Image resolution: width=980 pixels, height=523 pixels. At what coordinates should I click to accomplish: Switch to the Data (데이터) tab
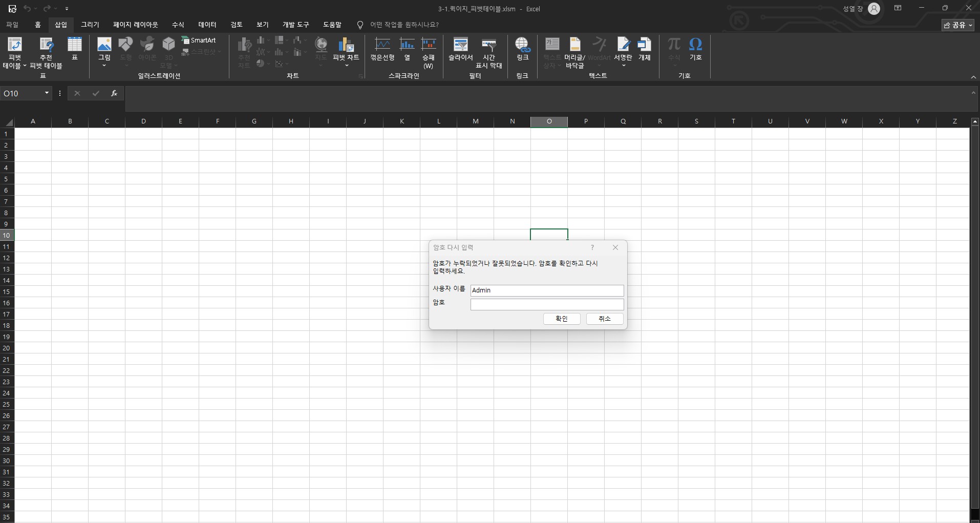[207, 25]
